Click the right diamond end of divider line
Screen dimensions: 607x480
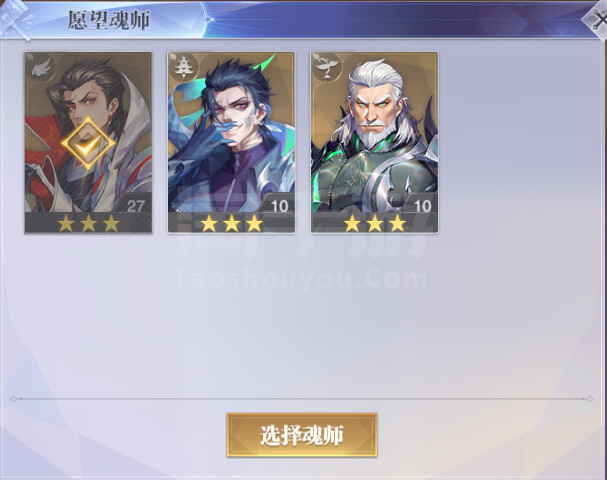[590, 399]
